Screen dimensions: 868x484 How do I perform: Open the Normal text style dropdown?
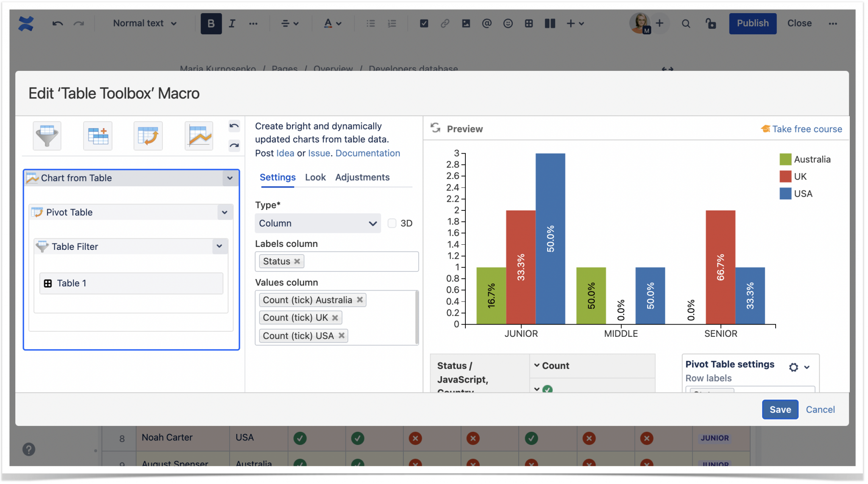click(144, 23)
